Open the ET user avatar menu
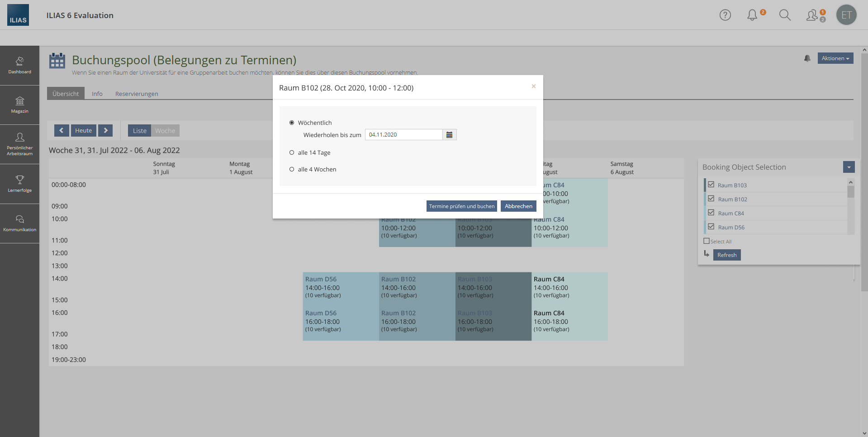The height and width of the screenshot is (437, 868). tap(846, 15)
